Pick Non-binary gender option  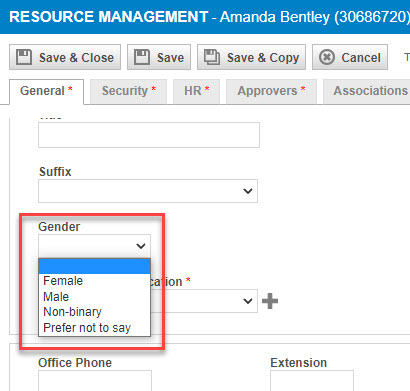[x=94, y=312]
